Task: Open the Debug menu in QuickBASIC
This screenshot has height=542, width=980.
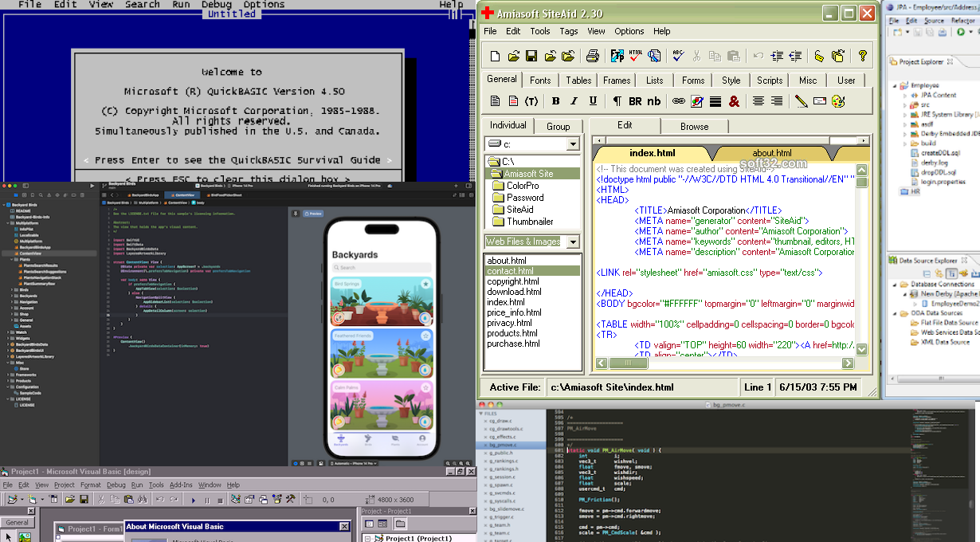Action: (217, 4)
